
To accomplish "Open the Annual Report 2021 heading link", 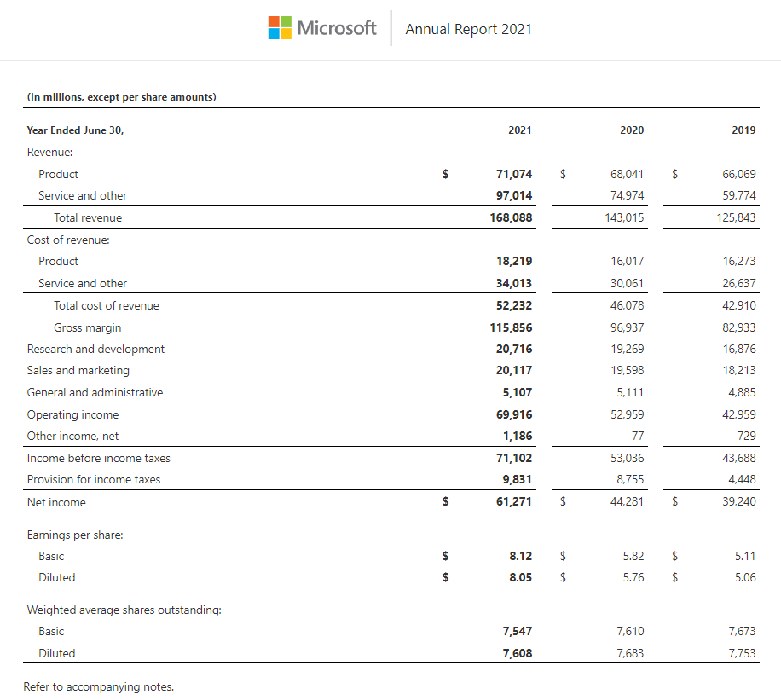I will point(468,29).
